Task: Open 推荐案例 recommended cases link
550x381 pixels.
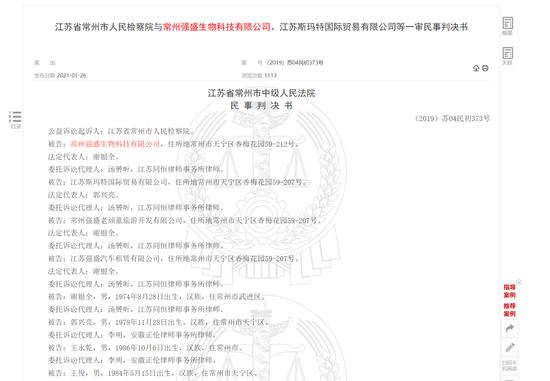Action: click(510, 310)
